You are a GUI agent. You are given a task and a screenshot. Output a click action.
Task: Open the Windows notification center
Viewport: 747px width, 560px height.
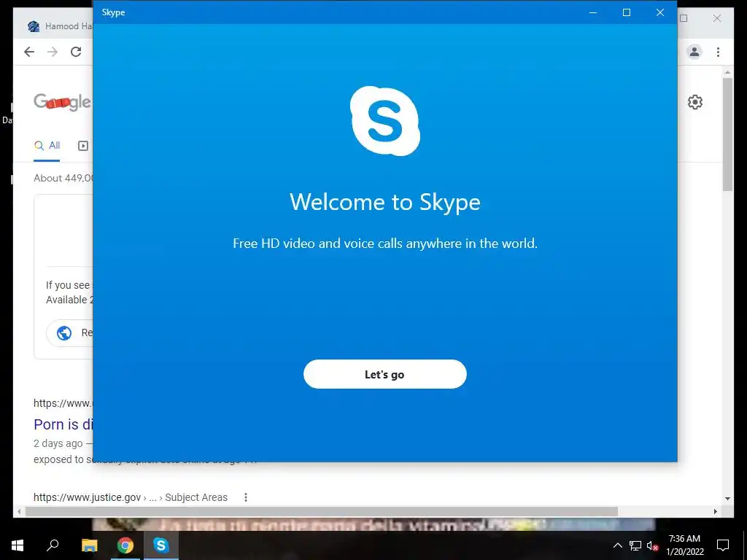(723, 545)
